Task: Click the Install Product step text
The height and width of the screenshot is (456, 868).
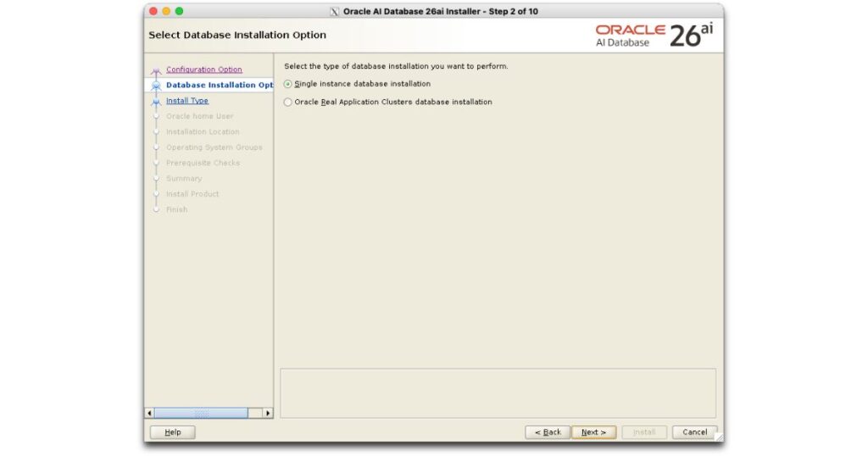Action: (x=192, y=194)
